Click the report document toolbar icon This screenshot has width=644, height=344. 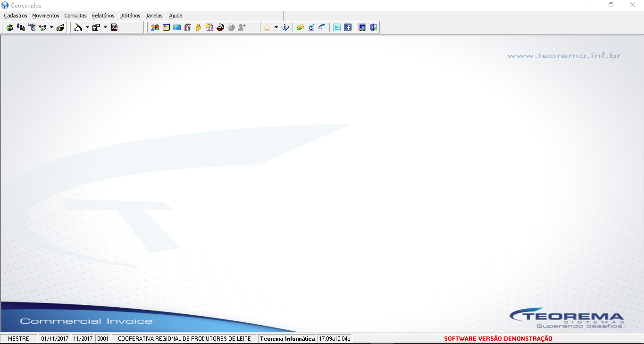[114, 27]
